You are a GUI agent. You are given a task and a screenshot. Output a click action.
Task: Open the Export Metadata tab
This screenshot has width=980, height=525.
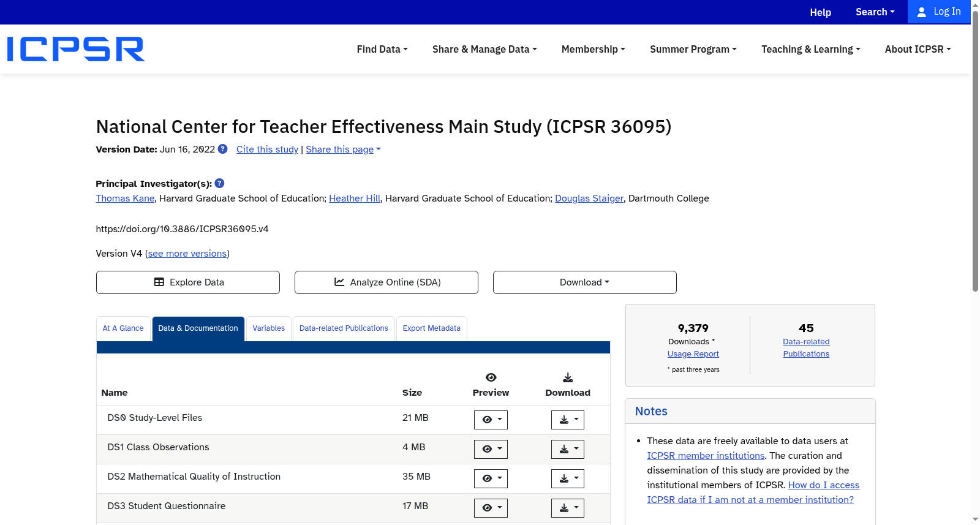click(x=432, y=328)
